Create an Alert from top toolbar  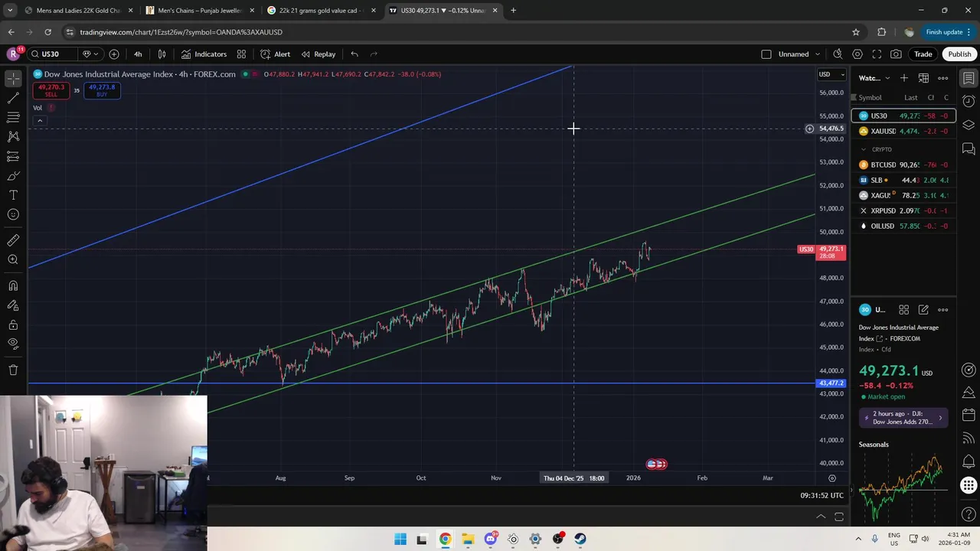pyautogui.click(x=275, y=54)
